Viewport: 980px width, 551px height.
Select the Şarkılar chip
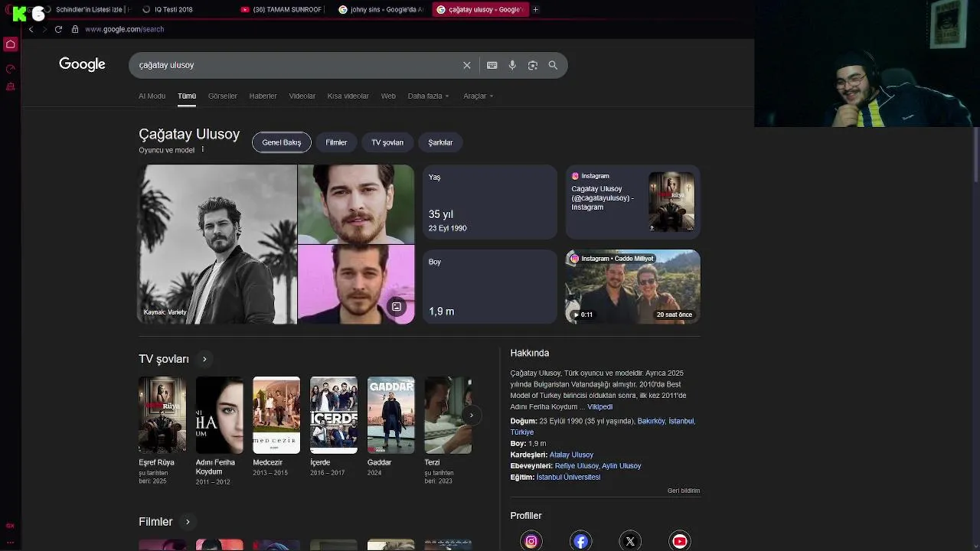coord(440,142)
